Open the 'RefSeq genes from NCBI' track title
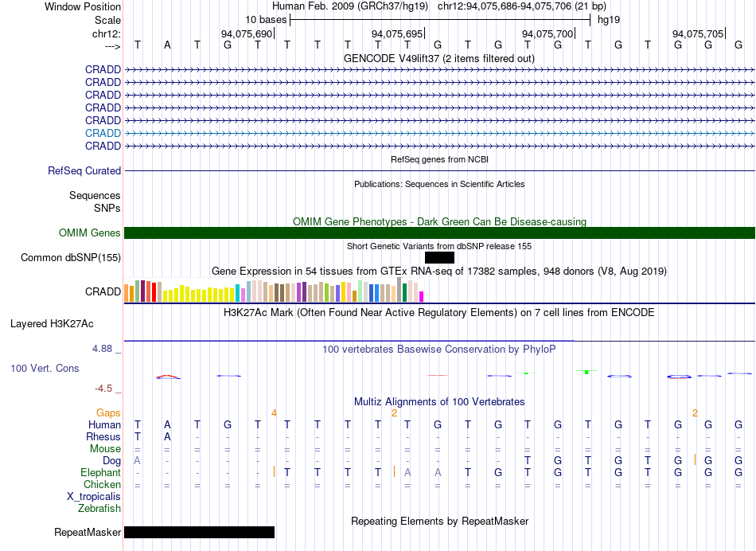The width and height of the screenshot is (756, 551). click(439, 159)
